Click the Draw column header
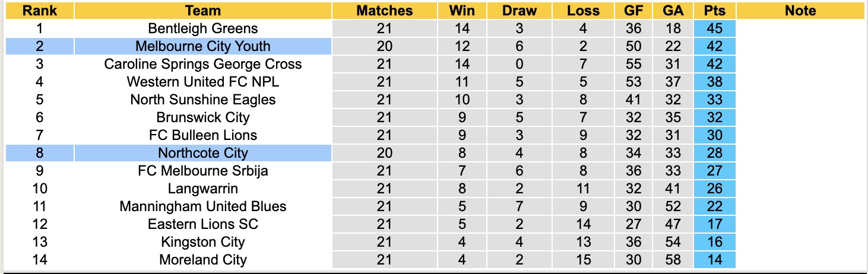Image resolution: width=868 pixels, height=274 pixels. click(x=519, y=11)
